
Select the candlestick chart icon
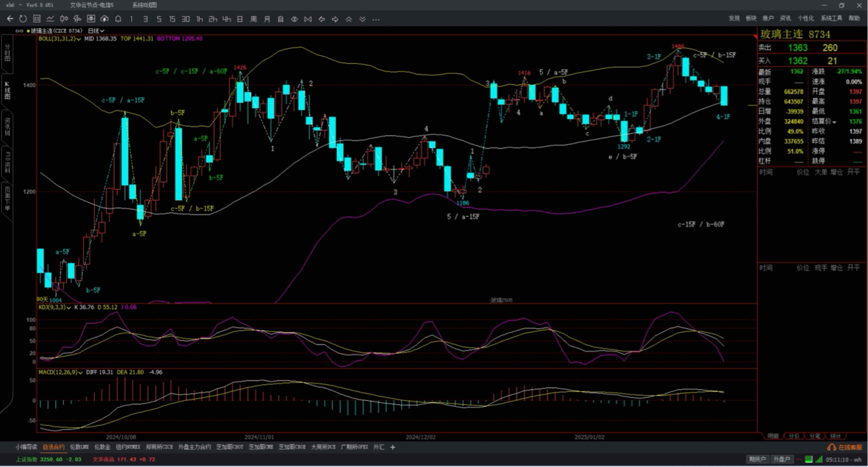click(64, 19)
